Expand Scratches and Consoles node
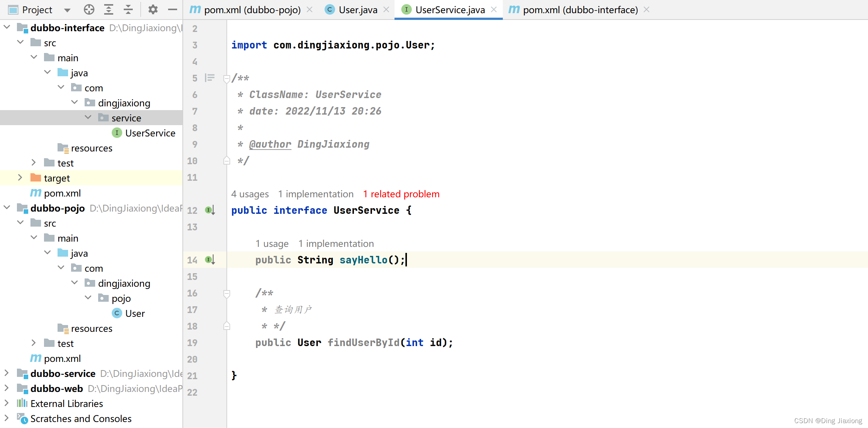This screenshot has width=868, height=428. [x=7, y=418]
